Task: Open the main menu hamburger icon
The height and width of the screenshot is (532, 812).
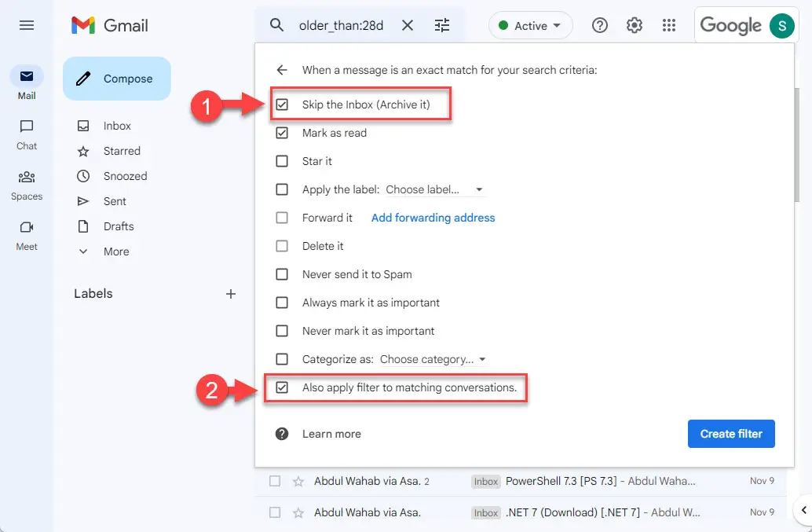Action: tap(27, 25)
